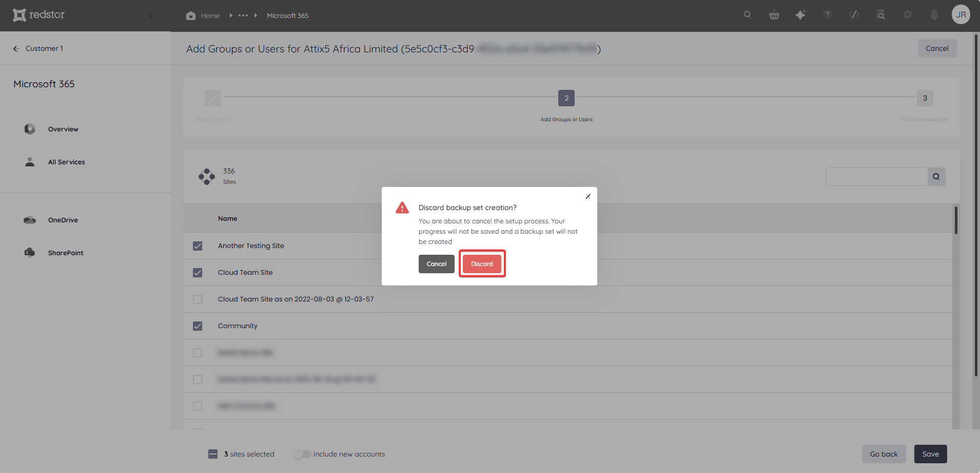Check Cloud Team Site as on 2022-08-03
The height and width of the screenshot is (473, 980).
198,299
